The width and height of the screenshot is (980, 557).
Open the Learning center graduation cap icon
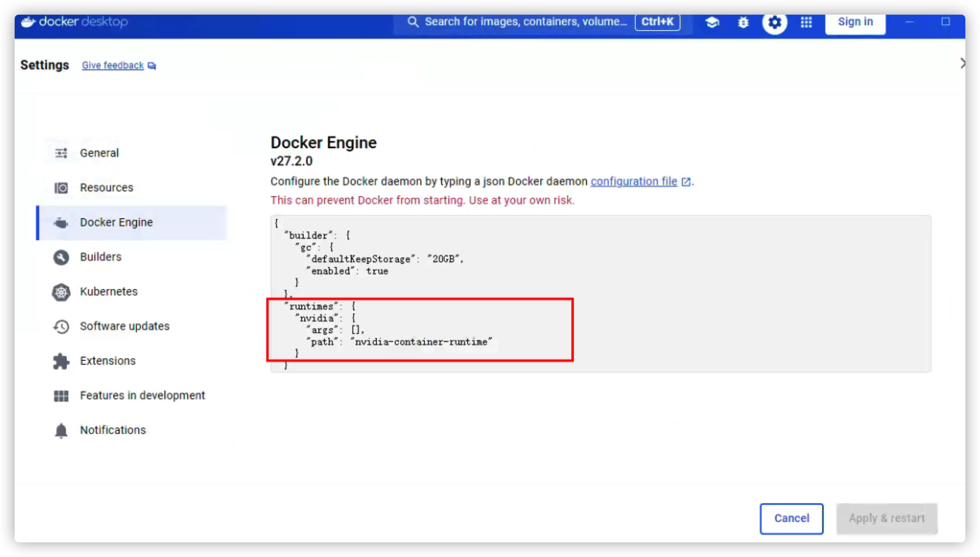(712, 22)
